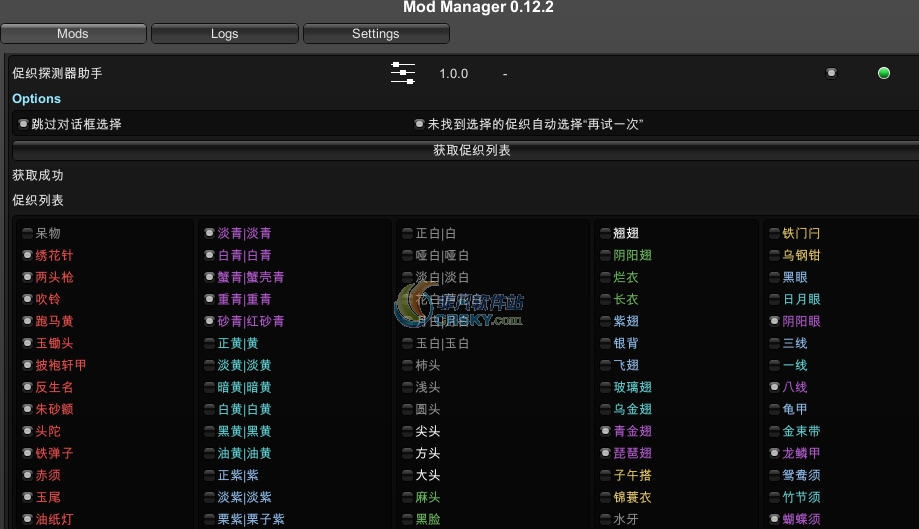The height and width of the screenshot is (529, 919).
Task: Check the 乌钢钳 option
Action: (x=774, y=255)
